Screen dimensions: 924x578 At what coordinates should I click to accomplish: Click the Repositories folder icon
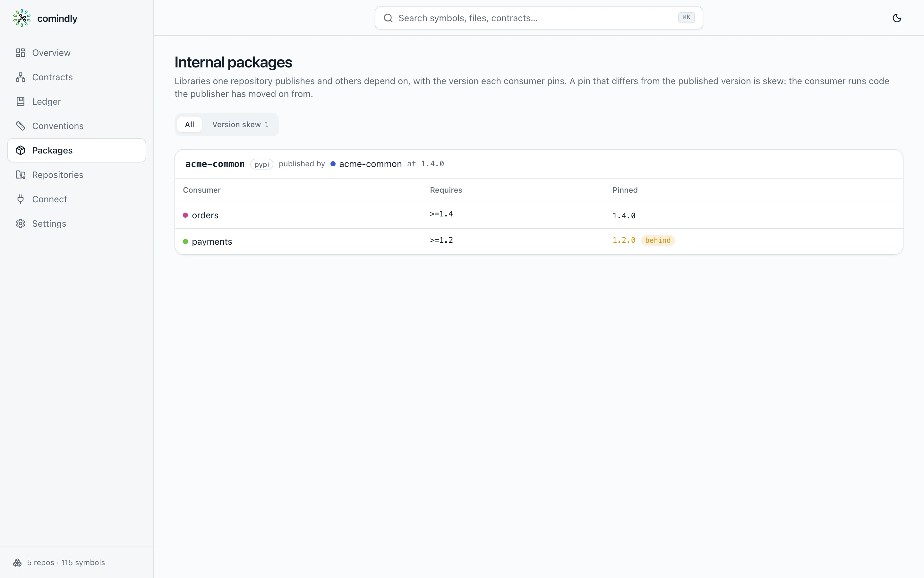click(x=21, y=175)
